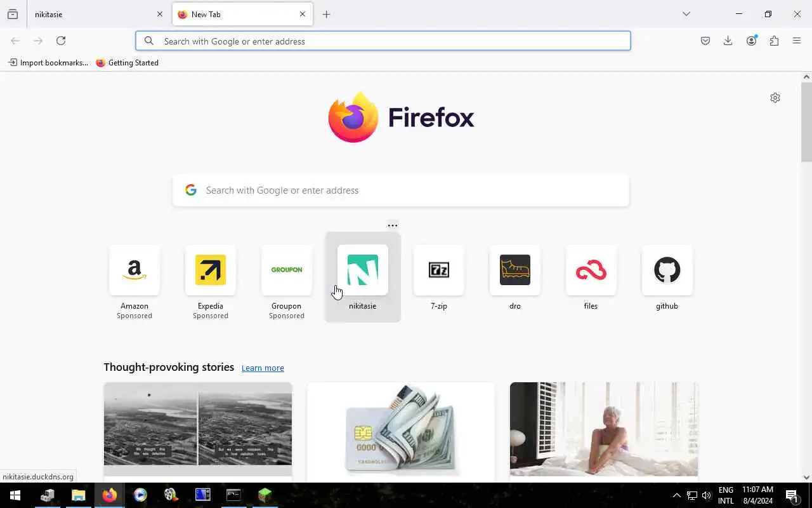Open the Firefox account menu
This screenshot has height=508, width=812.
752,41
